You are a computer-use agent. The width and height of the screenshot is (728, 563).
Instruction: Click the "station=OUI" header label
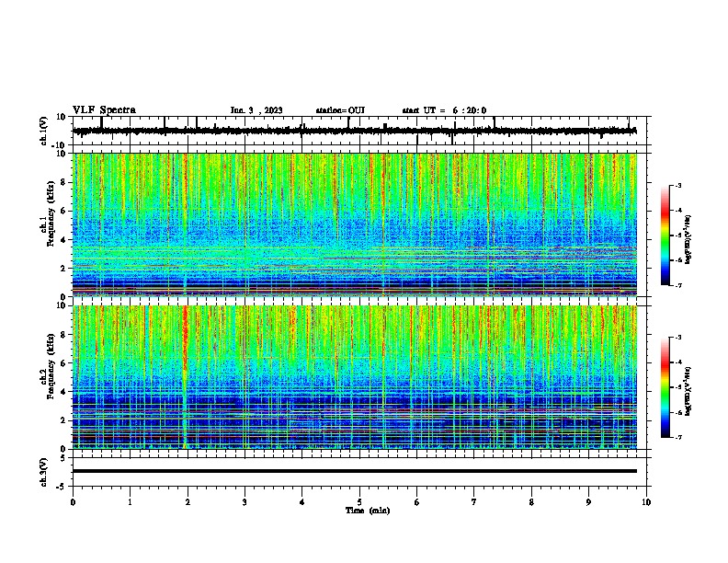coord(340,110)
